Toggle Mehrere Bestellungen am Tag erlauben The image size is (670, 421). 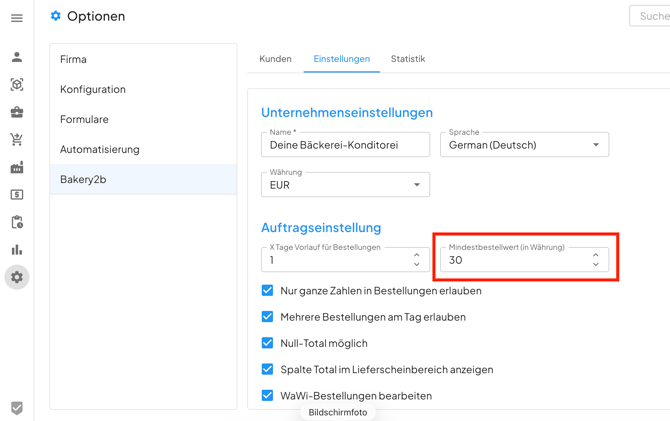(267, 317)
